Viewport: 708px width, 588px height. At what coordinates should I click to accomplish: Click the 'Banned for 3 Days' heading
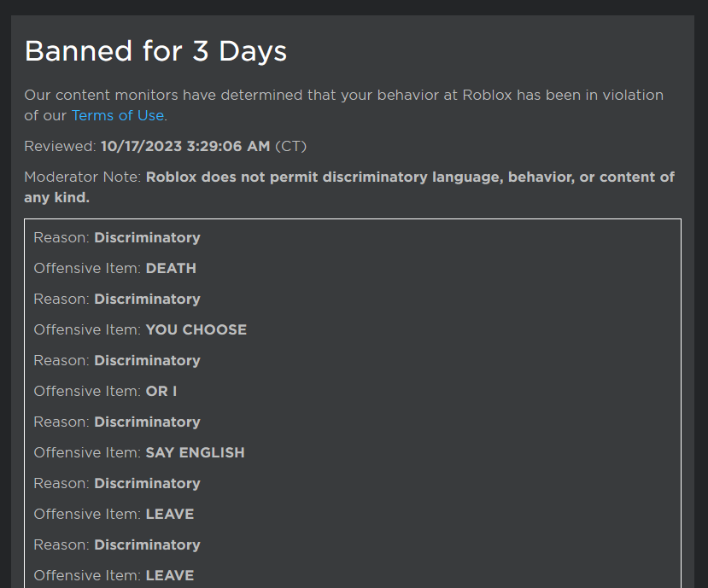point(155,51)
